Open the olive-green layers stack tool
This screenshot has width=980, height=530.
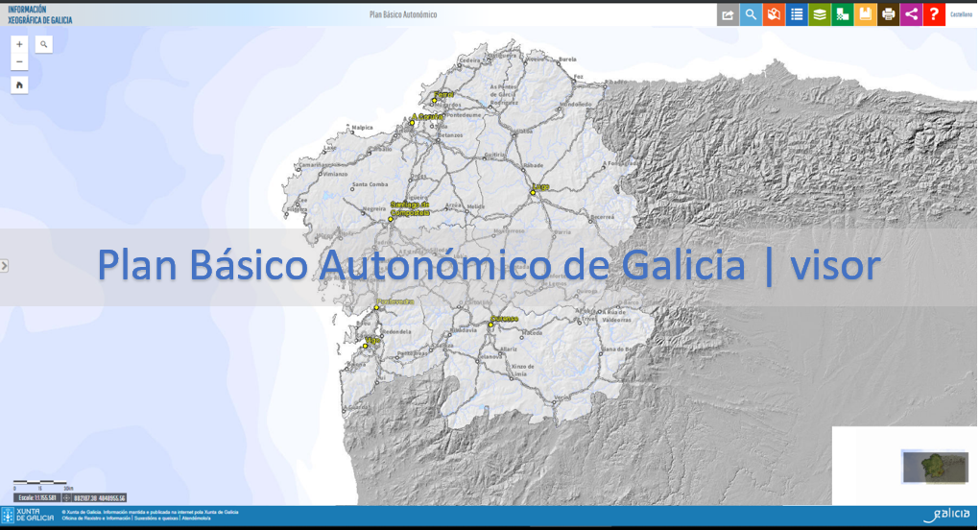tap(820, 14)
